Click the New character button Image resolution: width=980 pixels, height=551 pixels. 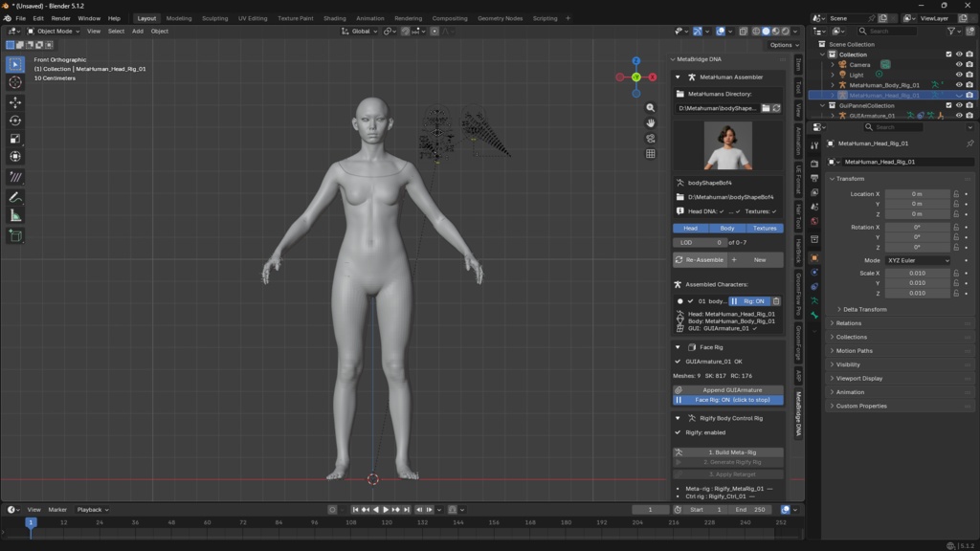click(756, 260)
